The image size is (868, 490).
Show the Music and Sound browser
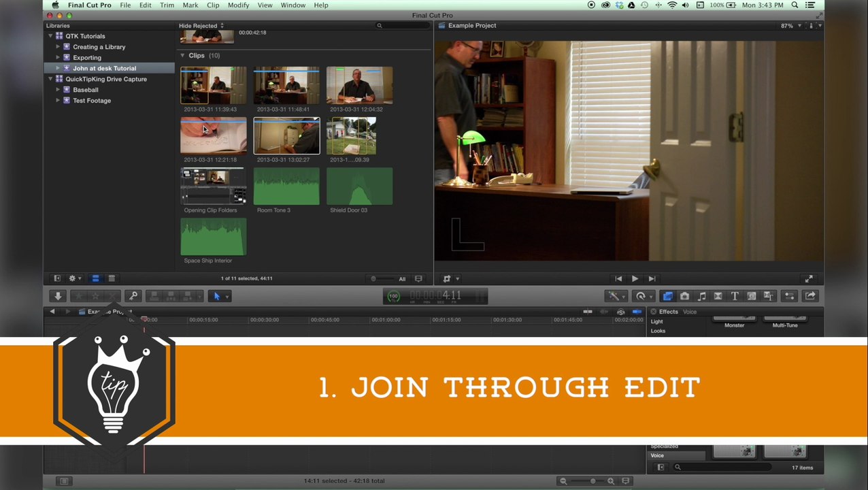click(701, 296)
